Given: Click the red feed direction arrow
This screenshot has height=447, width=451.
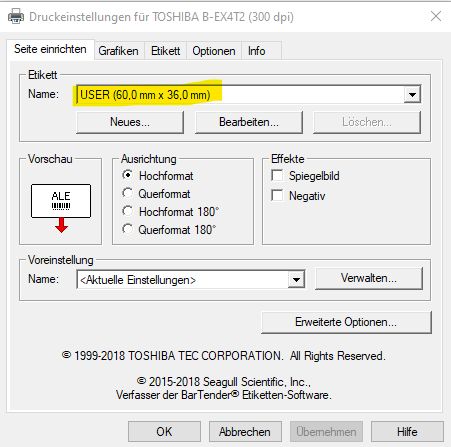Looking at the screenshot, I should (x=62, y=225).
